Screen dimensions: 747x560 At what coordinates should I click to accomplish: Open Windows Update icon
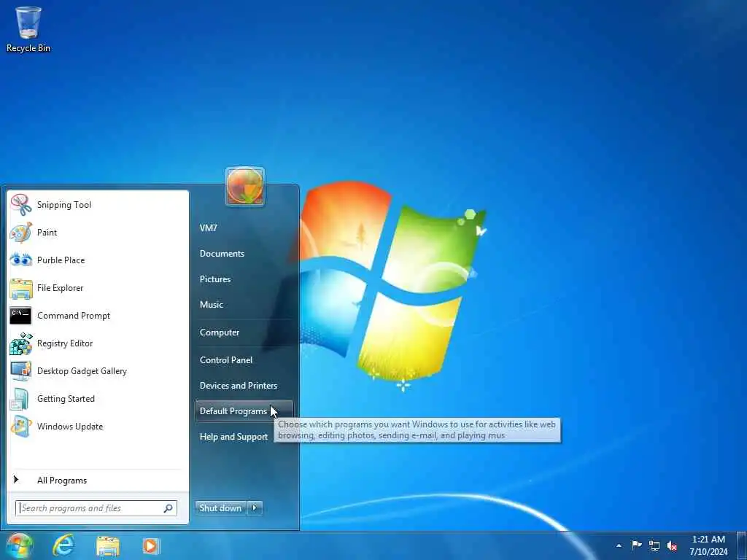(21, 426)
